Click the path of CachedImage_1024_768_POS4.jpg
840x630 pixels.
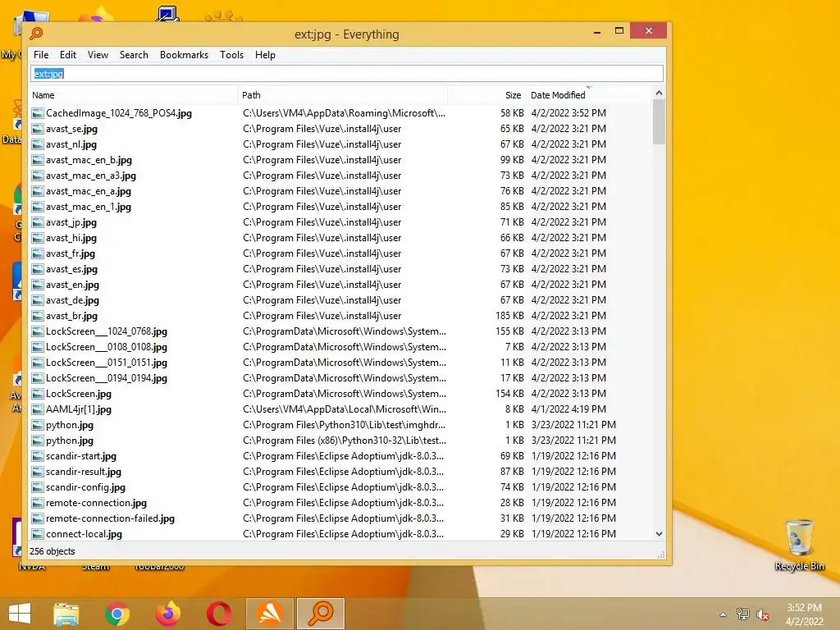pos(344,113)
